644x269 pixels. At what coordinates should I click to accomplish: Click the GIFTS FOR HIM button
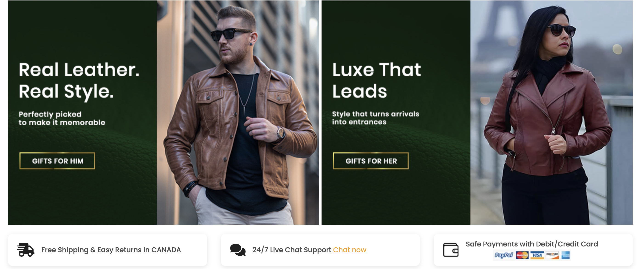click(x=57, y=161)
